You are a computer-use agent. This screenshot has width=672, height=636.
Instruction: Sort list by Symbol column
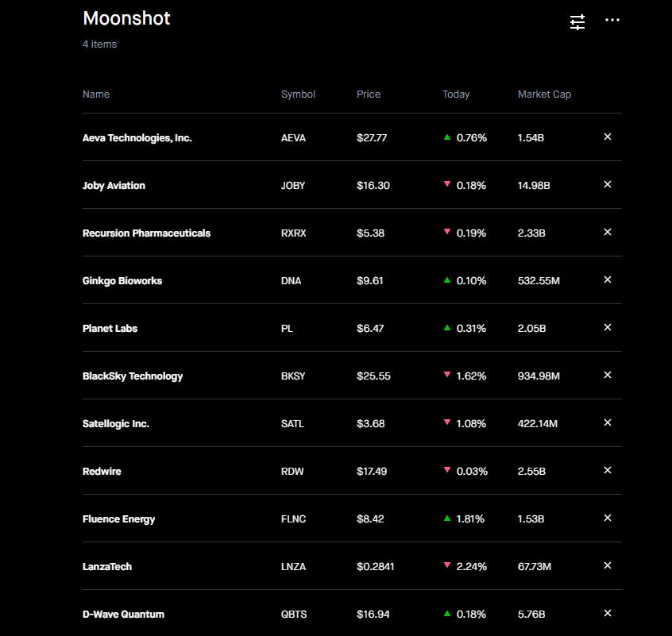click(298, 94)
